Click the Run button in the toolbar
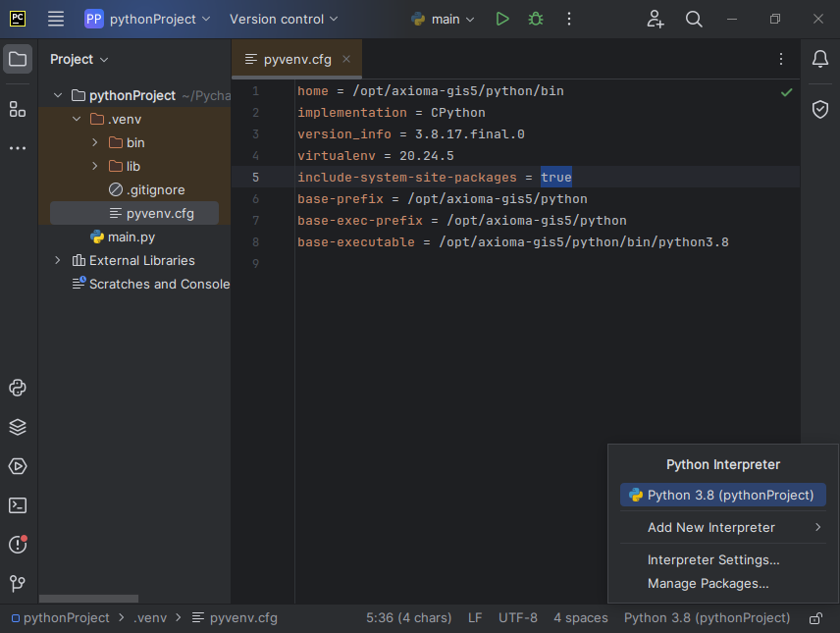 click(x=502, y=19)
